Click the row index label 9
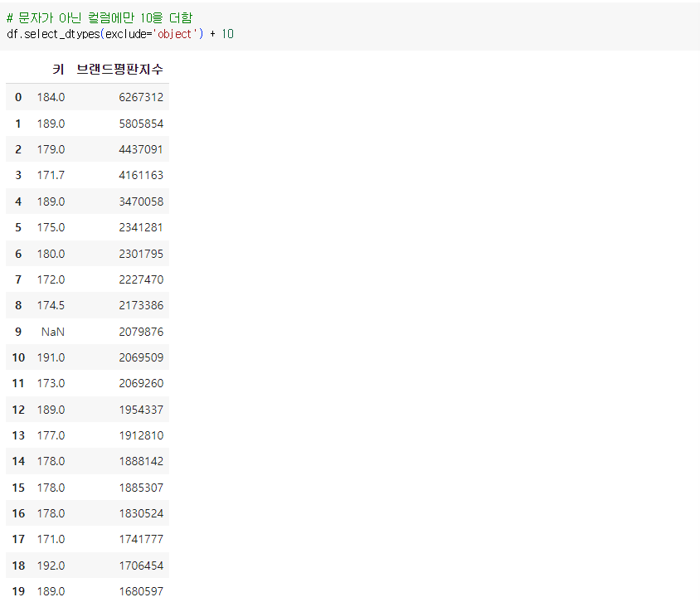The height and width of the screenshot is (602, 700). 18,332
